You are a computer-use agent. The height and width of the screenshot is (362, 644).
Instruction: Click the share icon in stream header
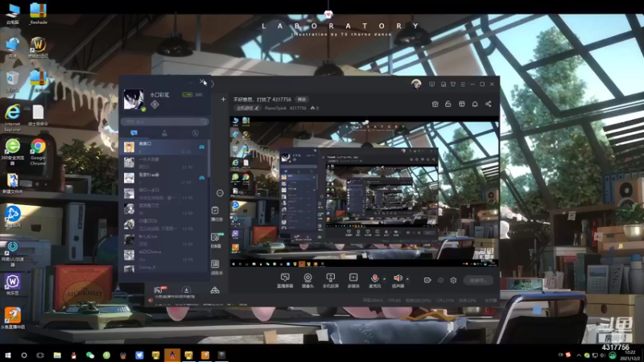[489, 104]
